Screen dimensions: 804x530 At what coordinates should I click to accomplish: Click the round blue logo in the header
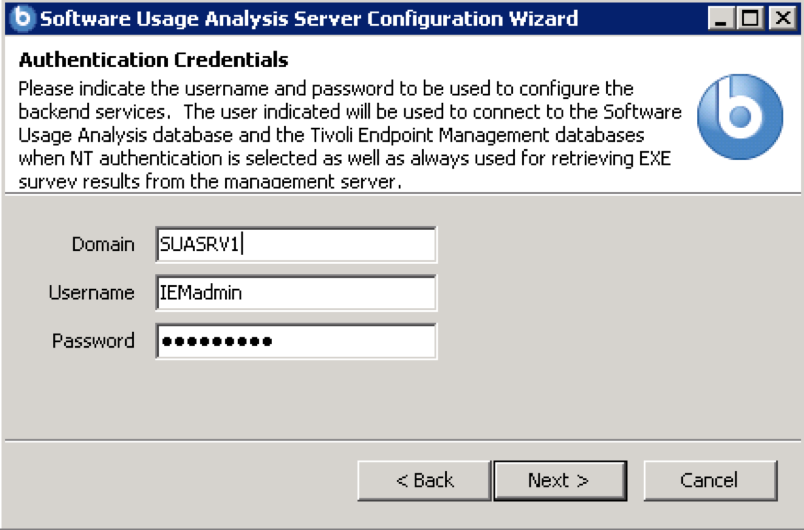coord(739,117)
